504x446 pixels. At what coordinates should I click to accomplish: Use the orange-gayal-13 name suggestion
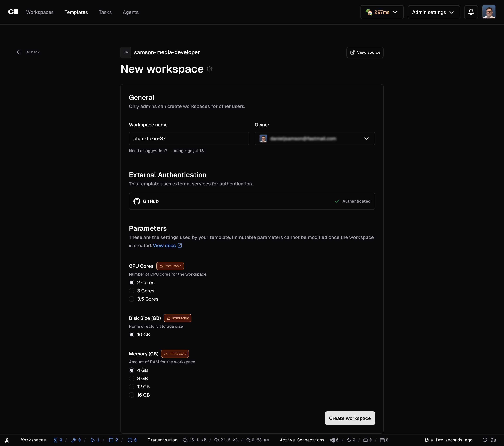point(188,151)
